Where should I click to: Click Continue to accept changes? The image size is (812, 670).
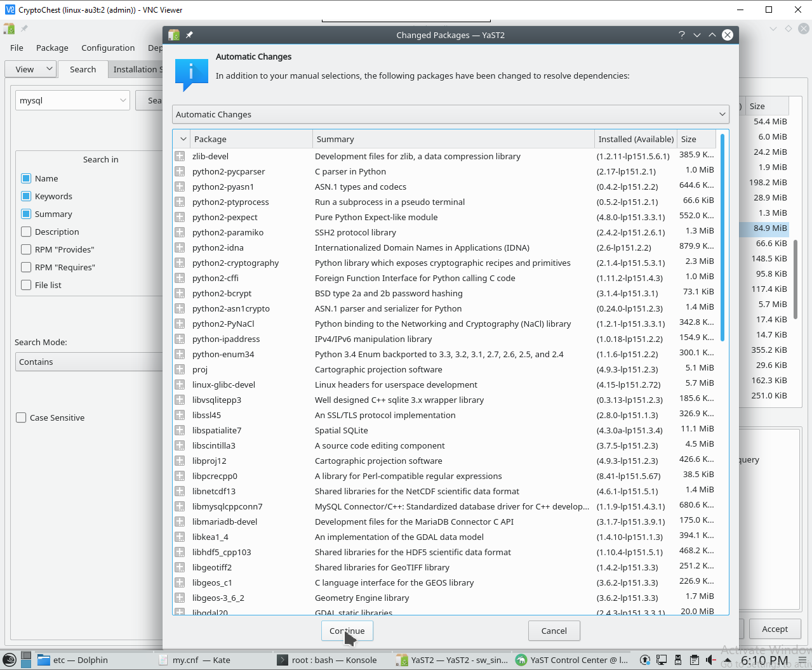347,631
